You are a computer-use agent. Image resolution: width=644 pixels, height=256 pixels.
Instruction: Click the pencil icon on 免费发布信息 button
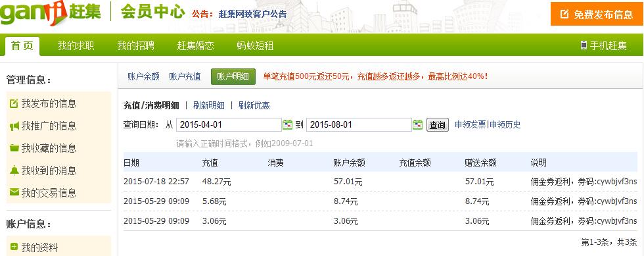tap(564, 14)
